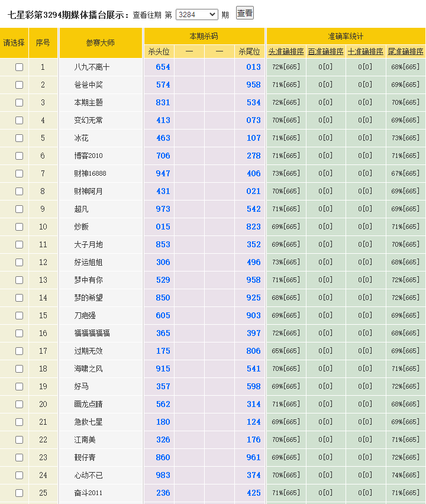Tick the checkbox for row 冰花
The height and width of the screenshot is (504, 426).
point(19,138)
